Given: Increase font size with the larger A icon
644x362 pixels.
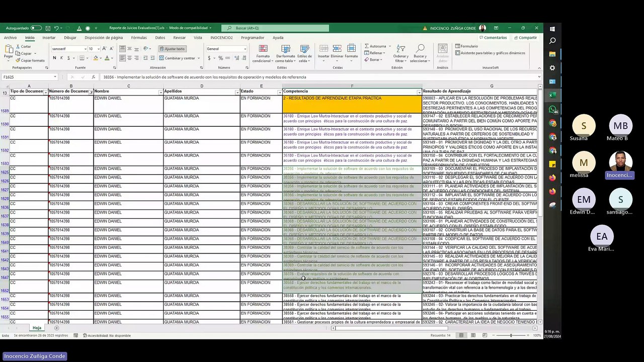Looking at the screenshot, I should 104,49.
